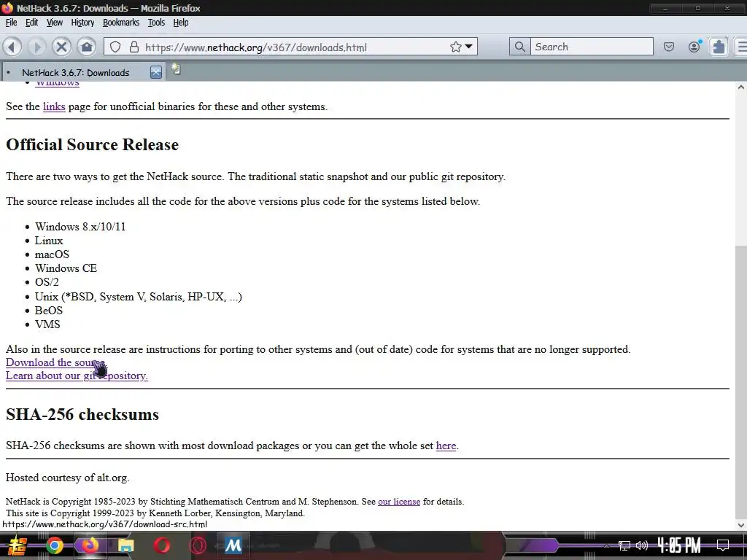Open a new tab

(x=177, y=69)
